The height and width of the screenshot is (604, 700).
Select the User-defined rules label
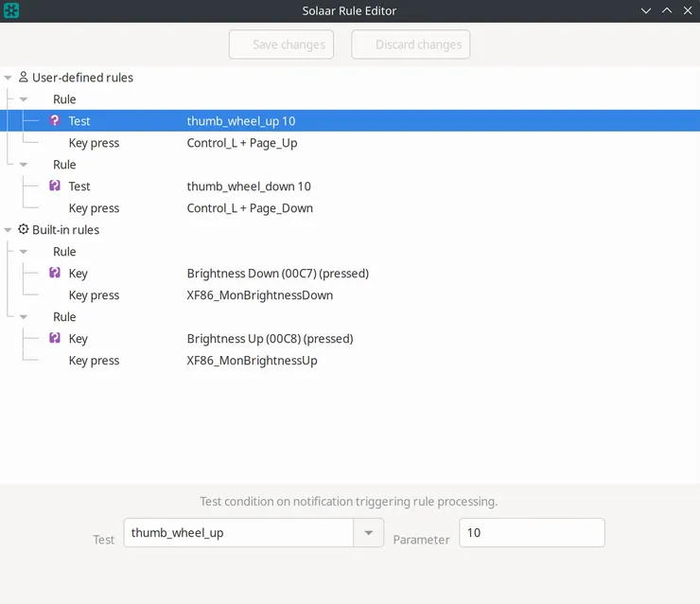[x=82, y=78]
